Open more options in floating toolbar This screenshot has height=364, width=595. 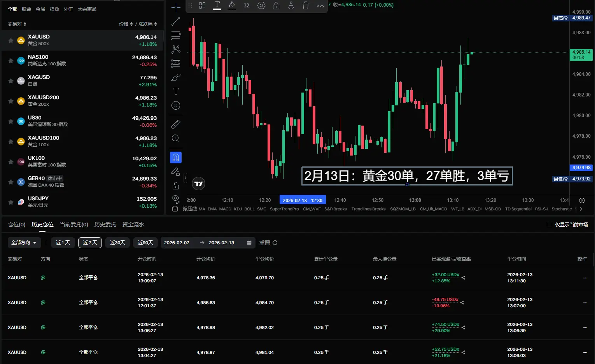(320, 5)
